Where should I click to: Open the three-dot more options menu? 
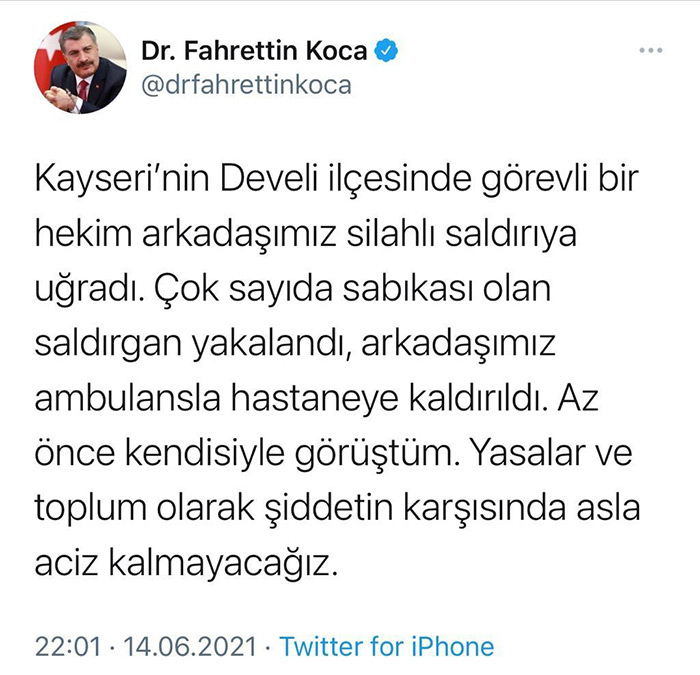(x=650, y=50)
